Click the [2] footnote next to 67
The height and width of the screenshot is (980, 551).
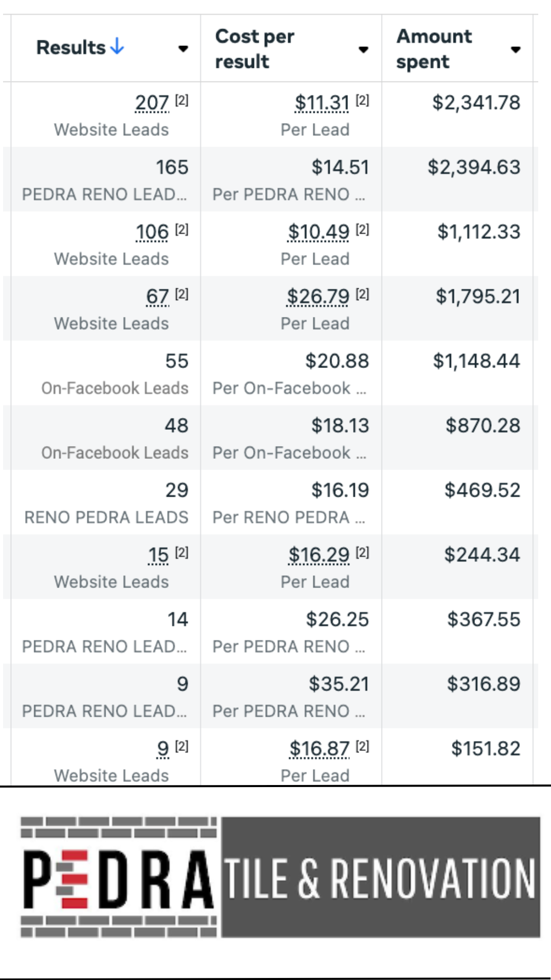tap(182, 294)
